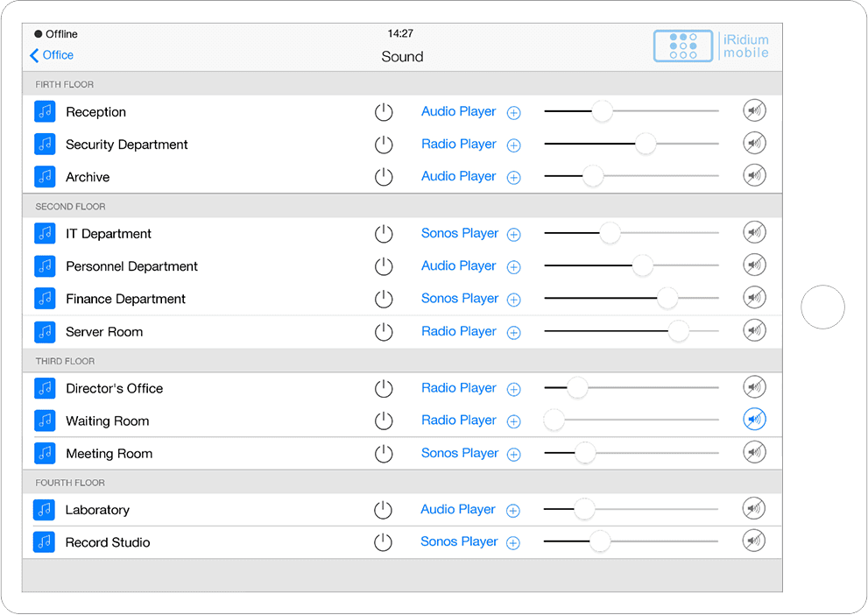Screen dimensions: 868x615
Task: Click the music icon next to Server Room
Action: [x=45, y=332]
